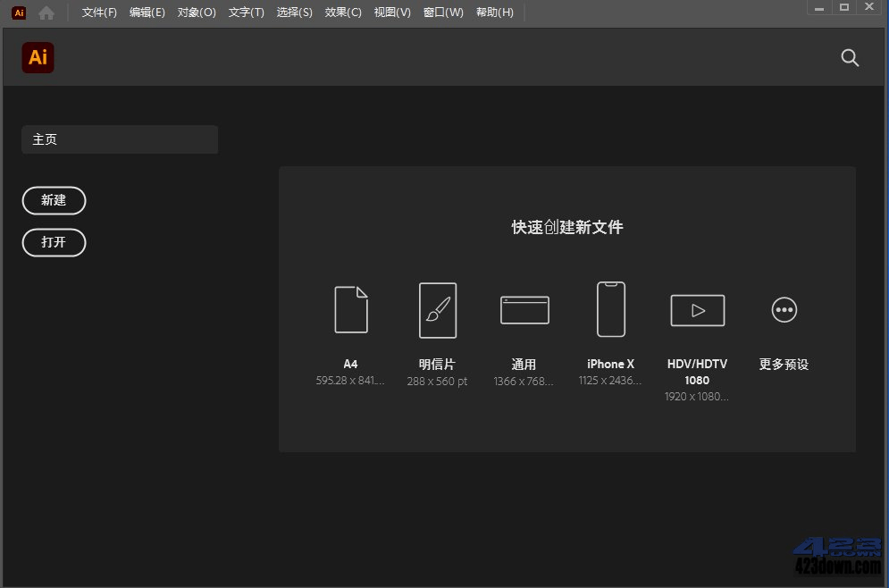Click the home icon in title bar

click(x=44, y=13)
